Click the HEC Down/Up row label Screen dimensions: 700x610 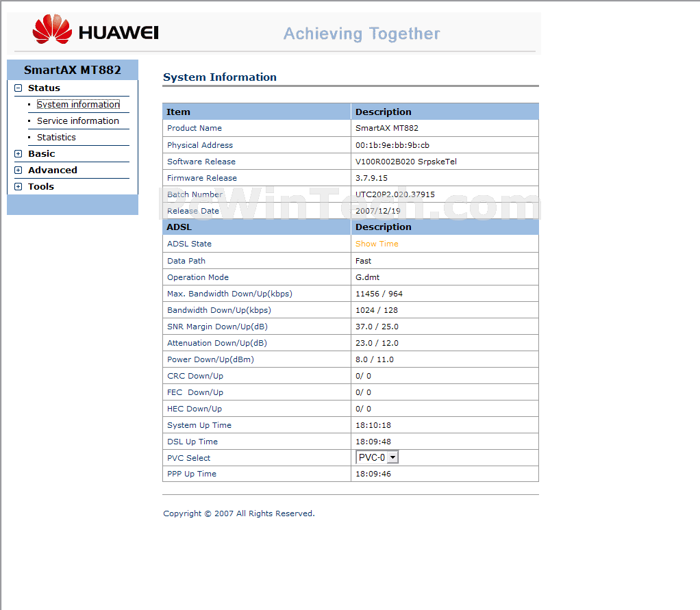[195, 409]
